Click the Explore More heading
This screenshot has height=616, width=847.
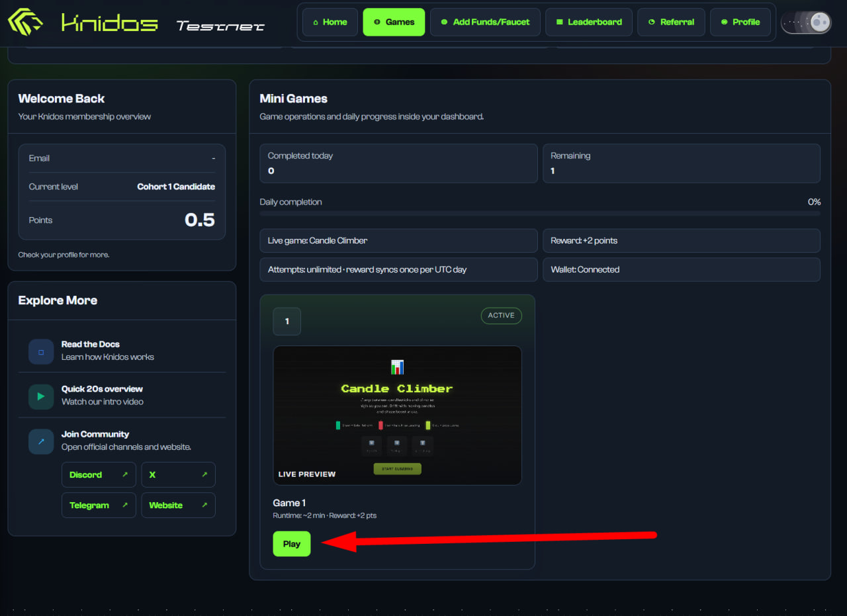click(58, 300)
